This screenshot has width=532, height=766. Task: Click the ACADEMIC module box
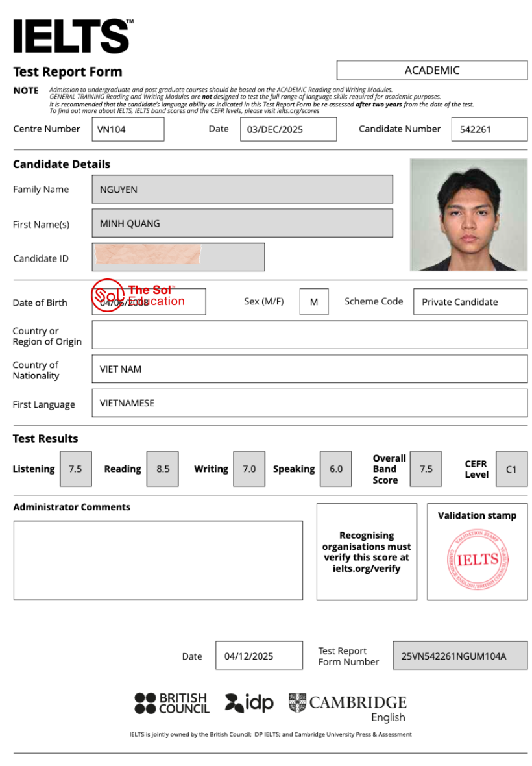[431, 70]
